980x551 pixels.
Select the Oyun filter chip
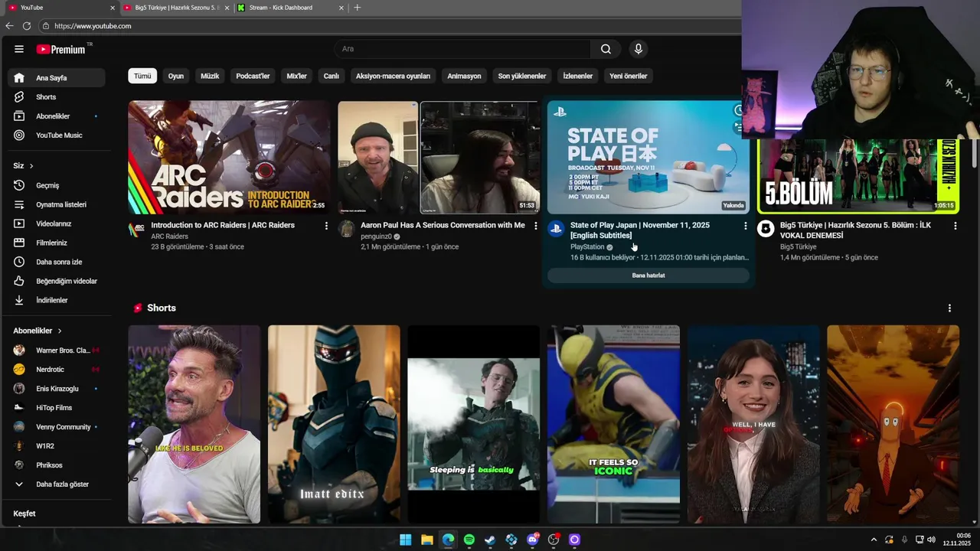point(176,76)
